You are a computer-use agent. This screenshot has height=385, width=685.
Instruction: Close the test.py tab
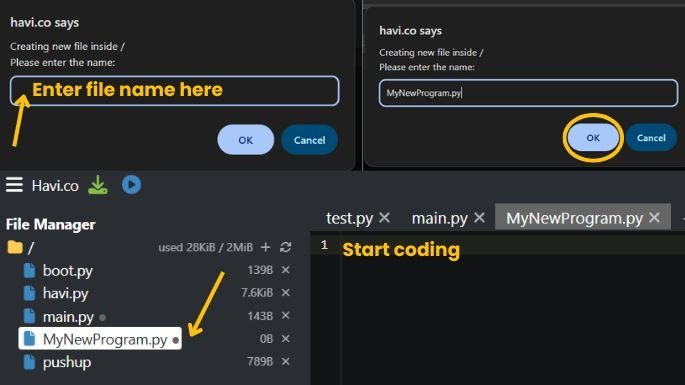tap(384, 217)
